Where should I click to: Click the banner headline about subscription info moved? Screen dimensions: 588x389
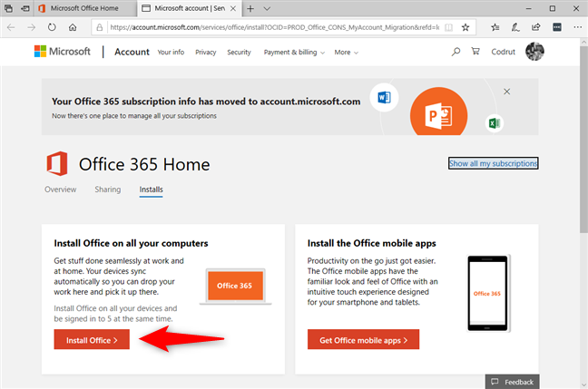click(206, 102)
